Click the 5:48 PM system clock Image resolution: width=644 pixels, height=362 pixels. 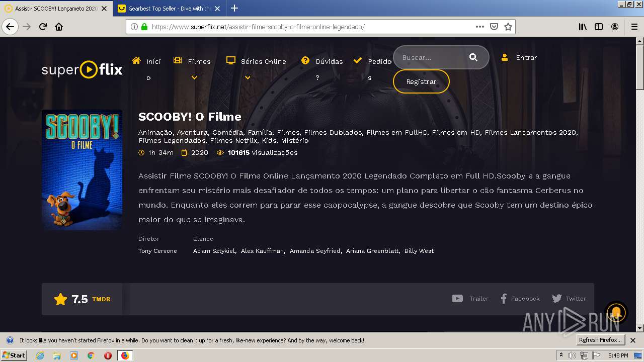click(x=618, y=355)
